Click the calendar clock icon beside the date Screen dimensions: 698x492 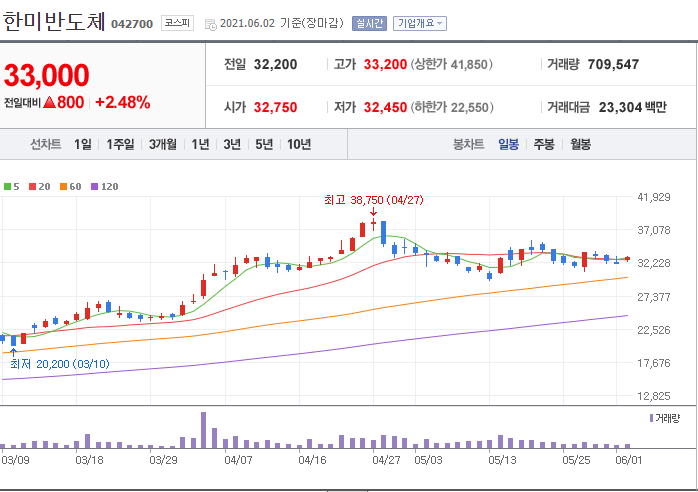211,24
